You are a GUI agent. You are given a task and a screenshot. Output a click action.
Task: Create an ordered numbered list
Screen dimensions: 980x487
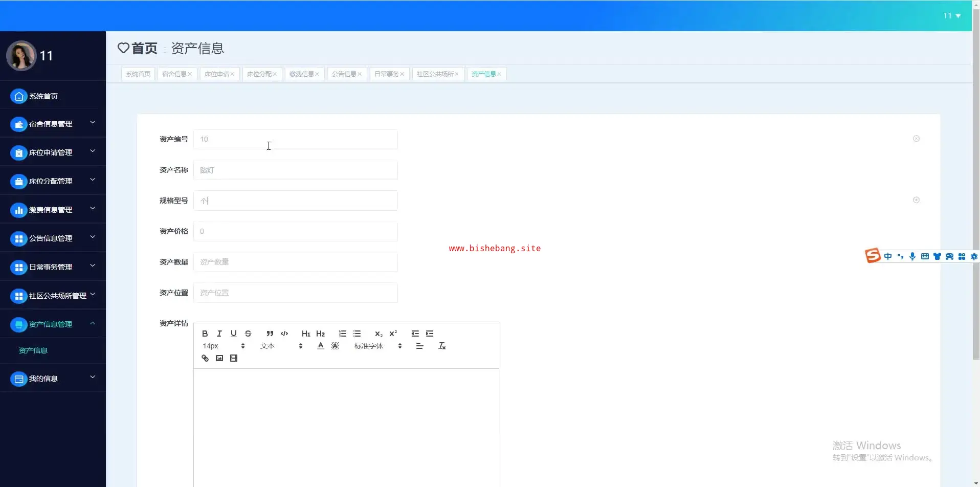[x=343, y=334]
